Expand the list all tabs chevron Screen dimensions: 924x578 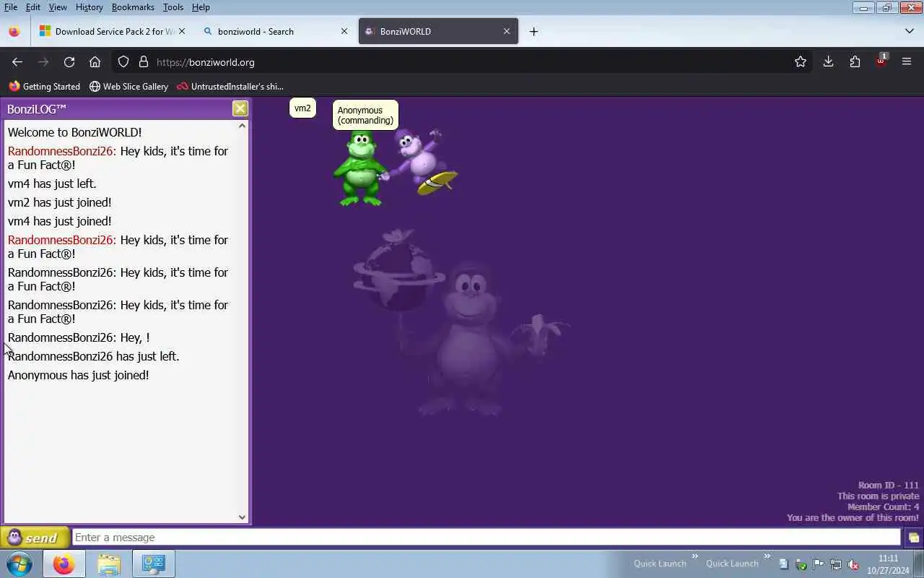[x=909, y=31]
